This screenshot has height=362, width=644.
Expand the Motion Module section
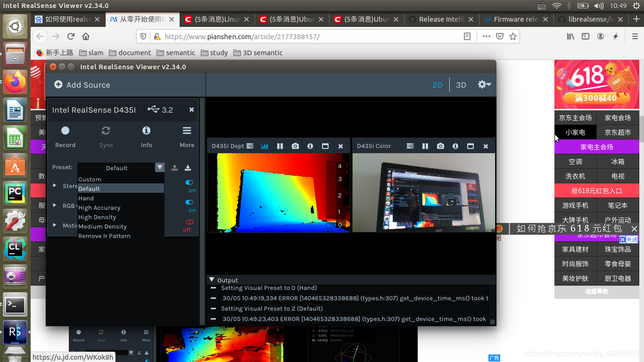(x=55, y=225)
